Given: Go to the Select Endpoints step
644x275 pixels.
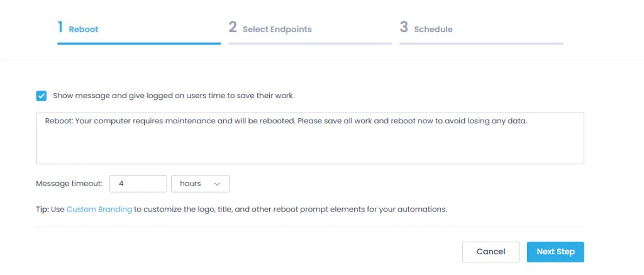Looking at the screenshot, I should pos(277,30).
